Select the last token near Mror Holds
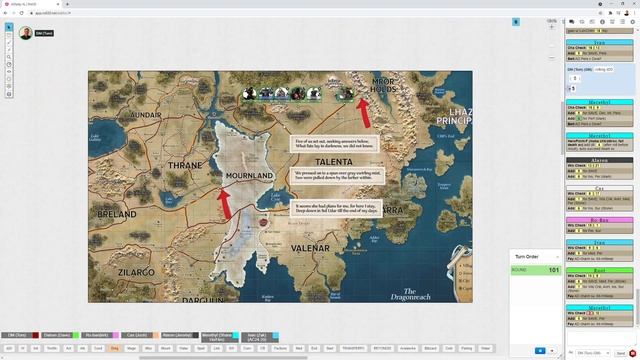This screenshot has width=640, height=360. 345,94
